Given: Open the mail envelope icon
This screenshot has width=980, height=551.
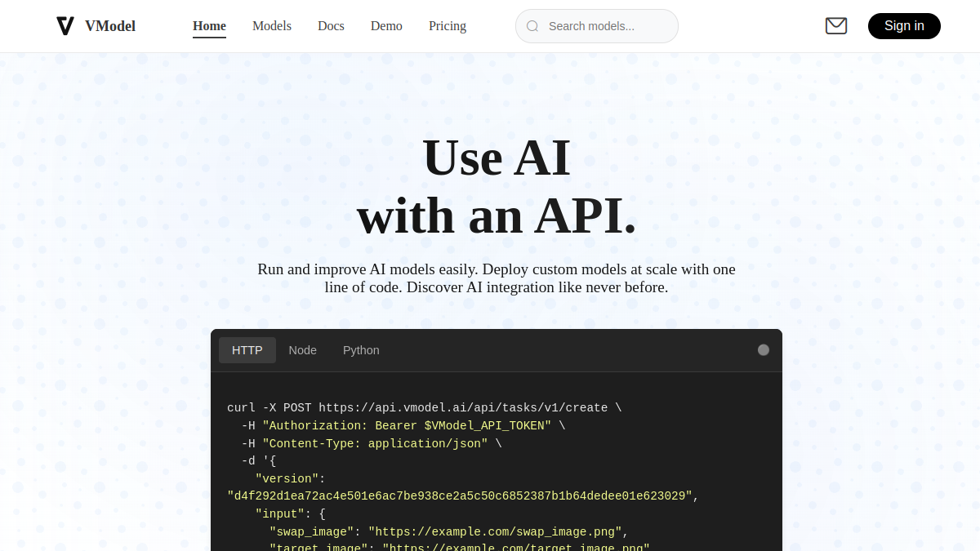Looking at the screenshot, I should (x=836, y=26).
